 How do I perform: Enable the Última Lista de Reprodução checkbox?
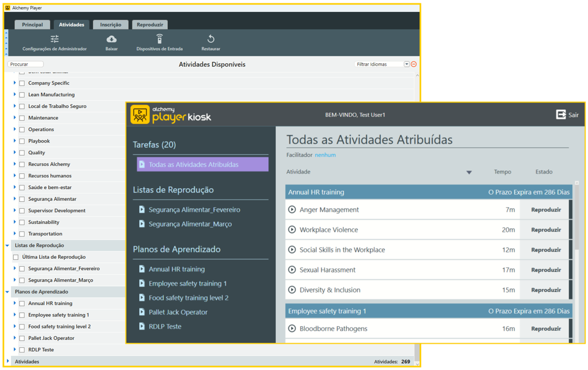click(x=16, y=257)
